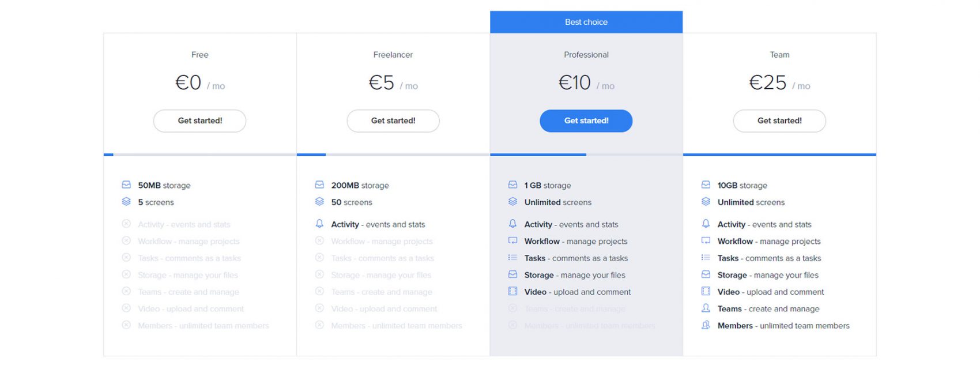Click the Activity bell icon in the Professional column

512,224
